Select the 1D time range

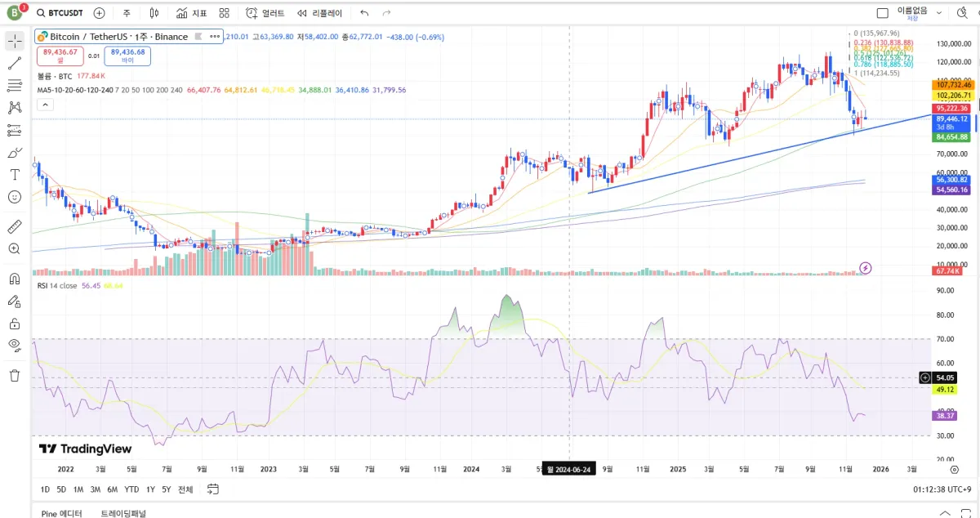click(46, 489)
